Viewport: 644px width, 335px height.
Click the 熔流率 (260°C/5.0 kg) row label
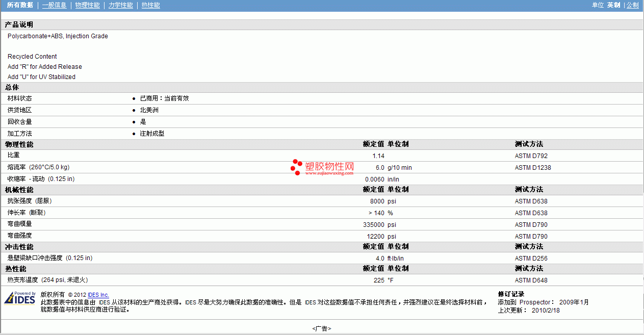click(x=38, y=167)
